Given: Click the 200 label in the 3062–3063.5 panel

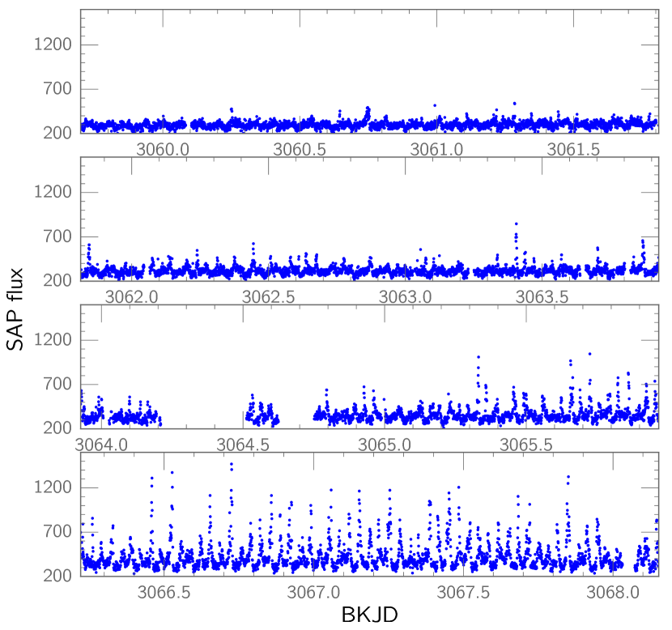Looking at the screenshot, I should [x=57, y=280].
